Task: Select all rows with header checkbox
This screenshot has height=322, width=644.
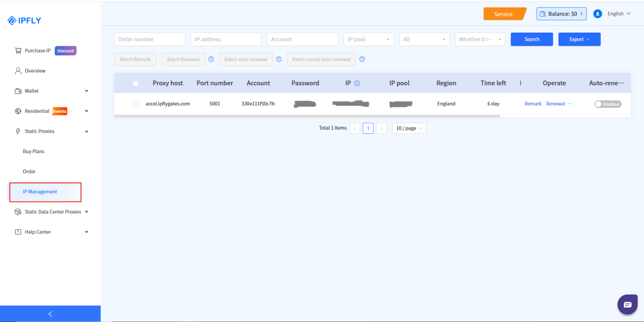Action: [x=135, y=83]
